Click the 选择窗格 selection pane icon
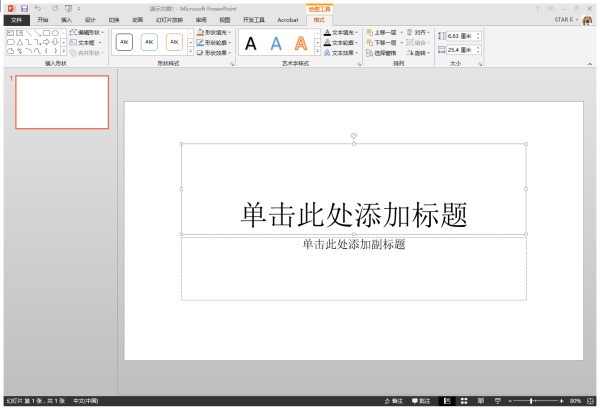The image size is (600, 410). click(382, 53)
